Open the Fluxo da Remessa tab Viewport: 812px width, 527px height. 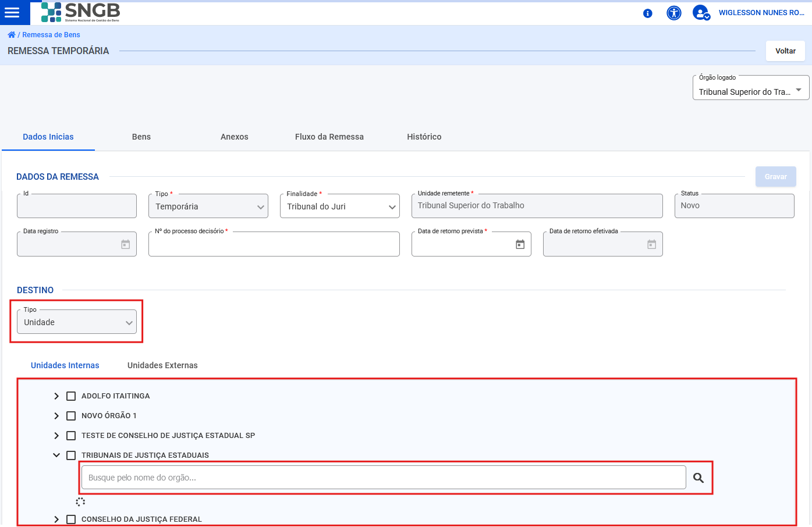click(329, 137)
